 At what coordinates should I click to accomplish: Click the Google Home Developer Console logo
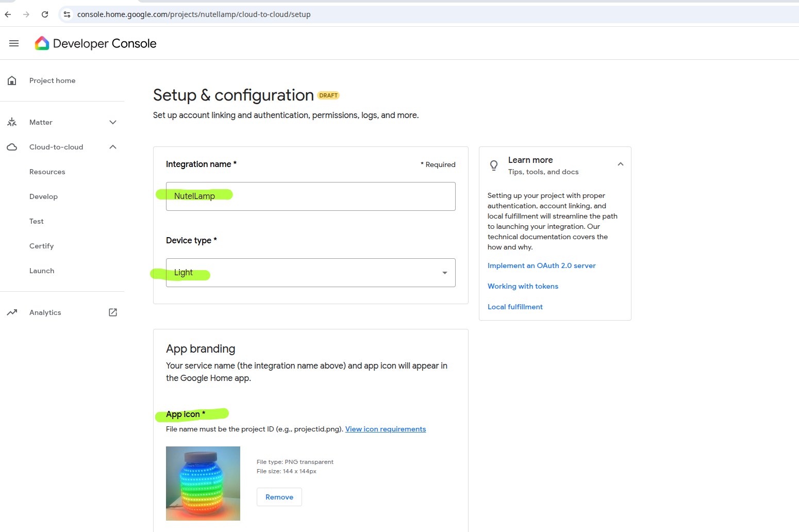point(42,43)
